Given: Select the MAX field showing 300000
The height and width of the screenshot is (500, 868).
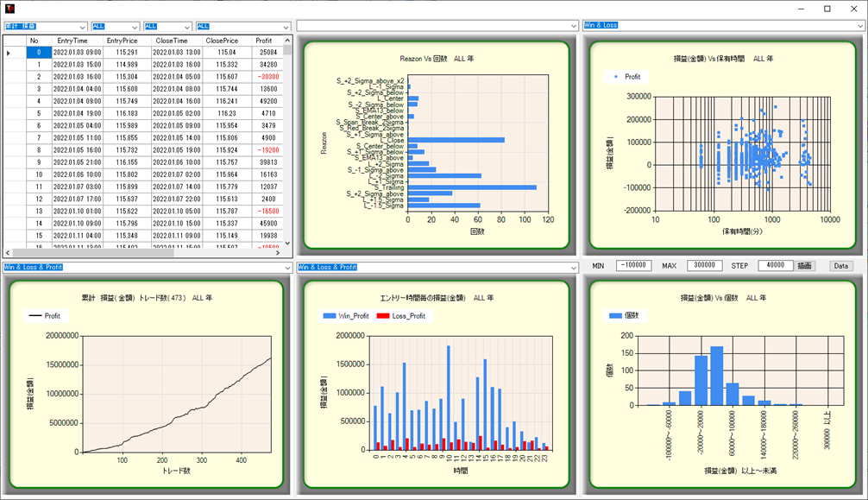Looking at the screenshot, I should pyautogui.click(x=704, y=266).
